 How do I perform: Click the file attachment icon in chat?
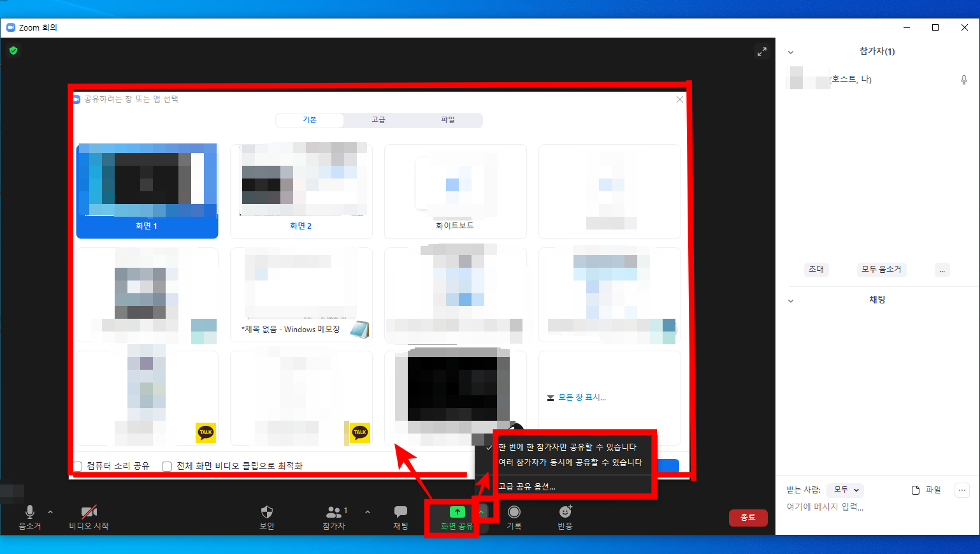(916, 490)
